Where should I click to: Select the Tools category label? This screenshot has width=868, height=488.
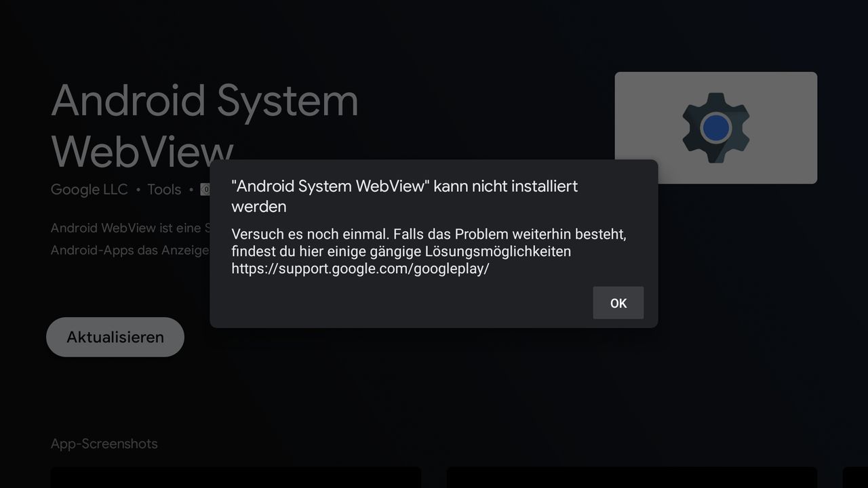164,189
